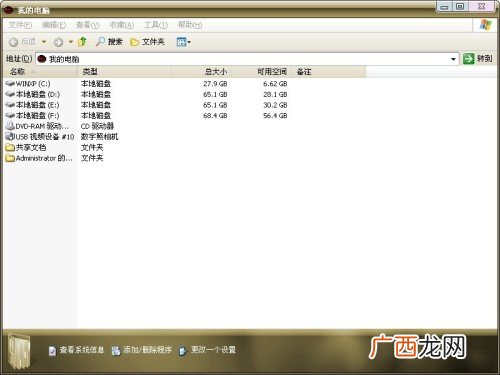The image size is (500, 375).
Task: Maximize the 我的电脑 window
Action: pos(460,6)
